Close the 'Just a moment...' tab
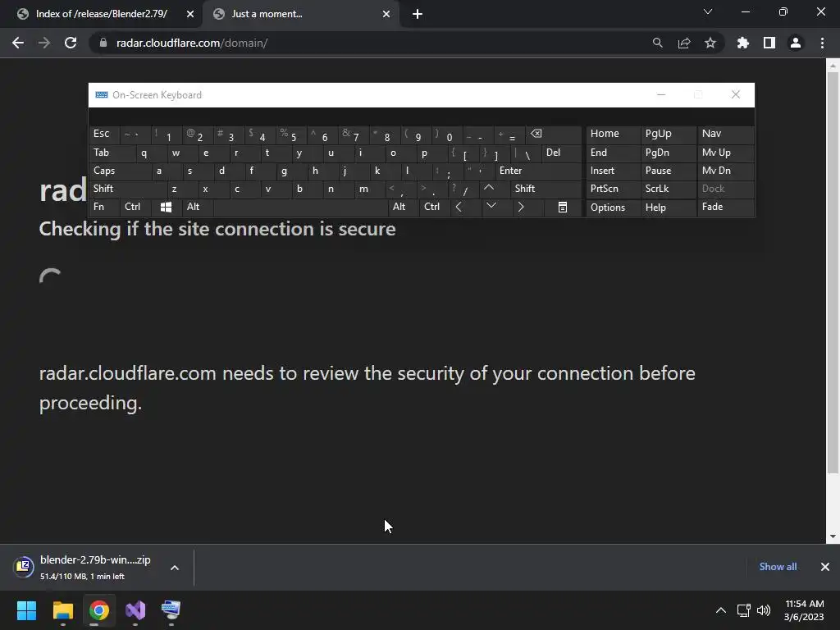Screen dimensions: 840x630 pos(386,15)
